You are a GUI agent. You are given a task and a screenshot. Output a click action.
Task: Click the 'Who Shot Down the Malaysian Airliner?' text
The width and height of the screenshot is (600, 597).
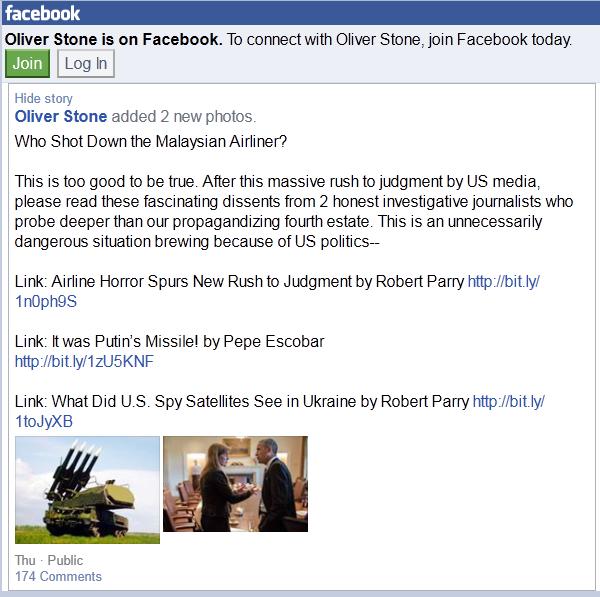click(x=151, y=142)
